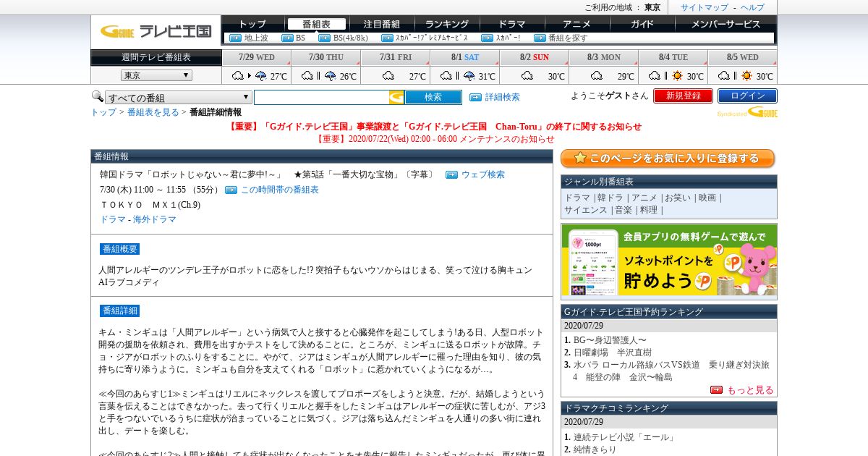Open the ランキング menu tab
This screenshot has height=456, width=868.
click(447, 24)
